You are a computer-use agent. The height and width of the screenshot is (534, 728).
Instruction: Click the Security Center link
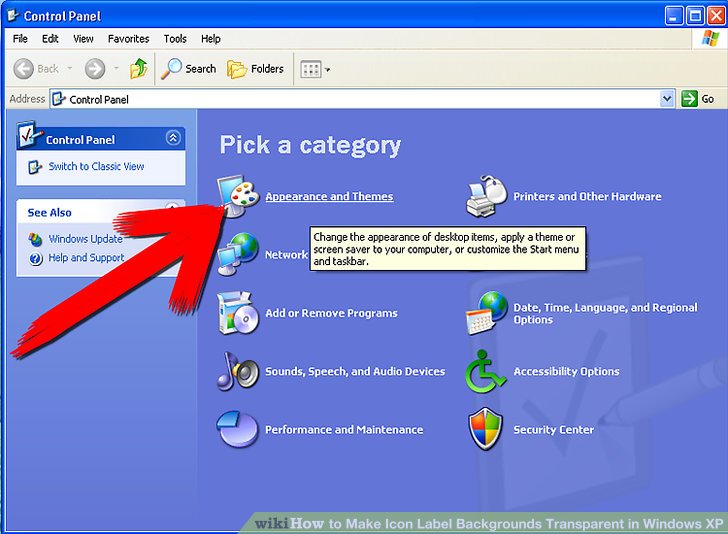pos(553,430)
